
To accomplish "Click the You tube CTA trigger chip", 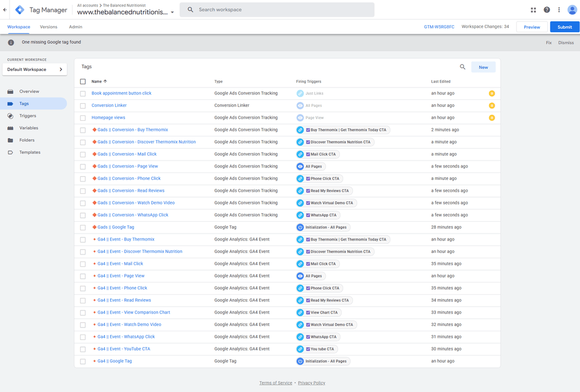I will [x=317, y=349].
